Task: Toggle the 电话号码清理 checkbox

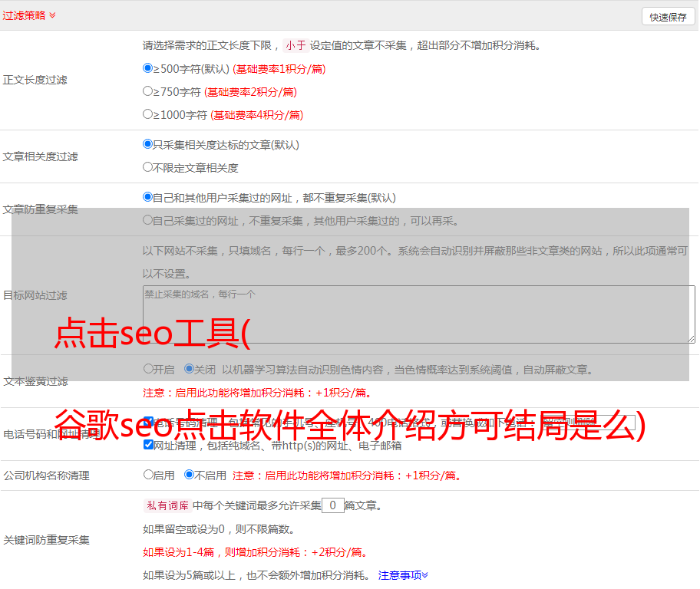Action: [x=149, y=421]
